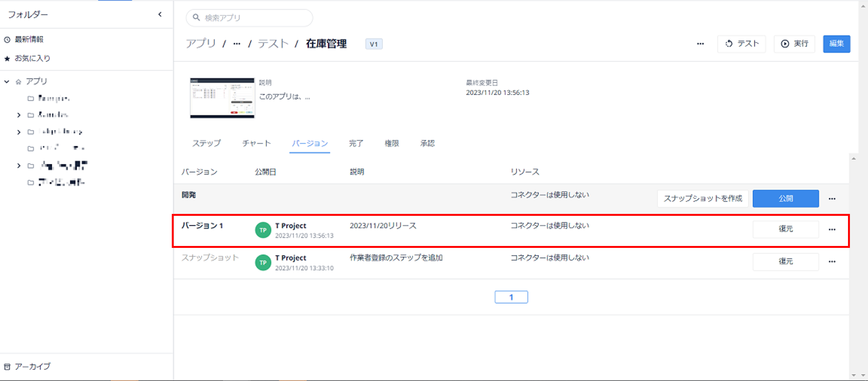Click the V1 version badge

374,44
